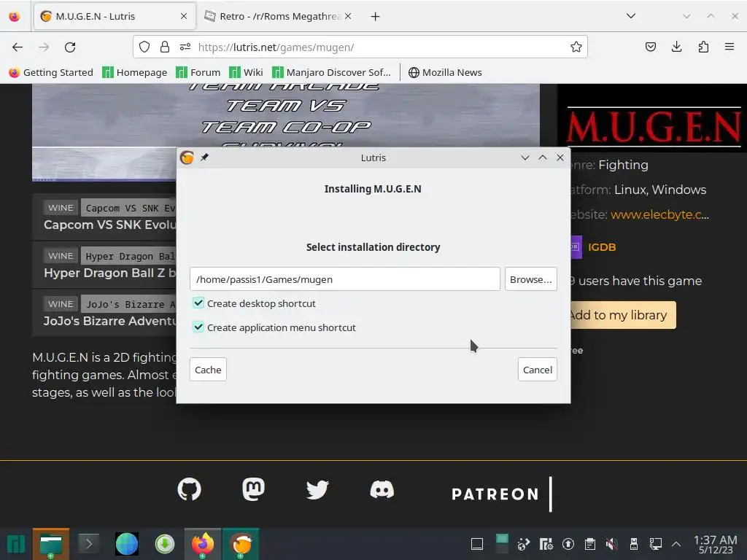This screenshot has width=747, height=560.
Task: Select the JoJo's Bizarre Adventure installer
Action: [105, 313]
